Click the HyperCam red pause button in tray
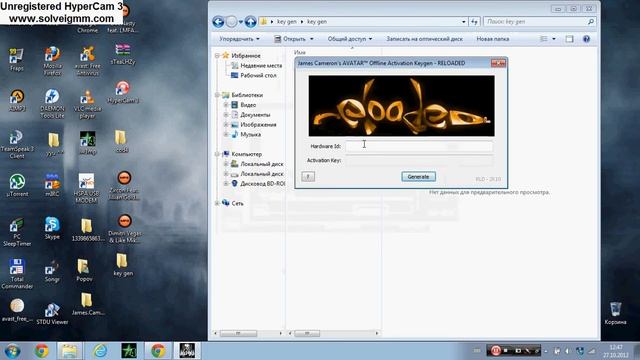This screenshot has height=360, width=640. click(496, 351)
